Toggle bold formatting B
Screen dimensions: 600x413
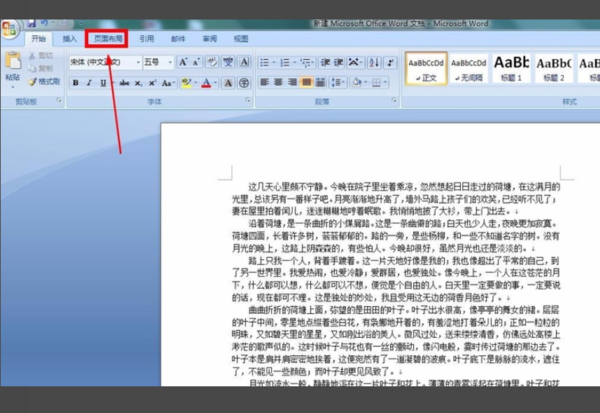tap(76, 83)
